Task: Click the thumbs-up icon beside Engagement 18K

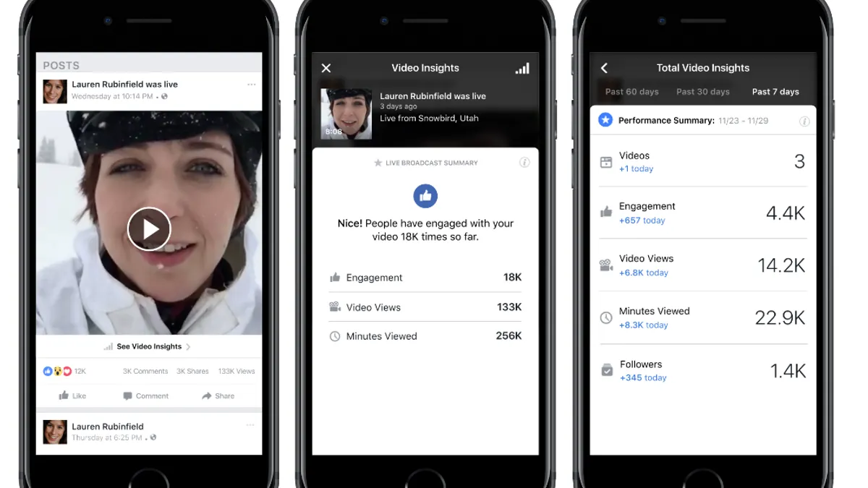Action: pos(335,278)
